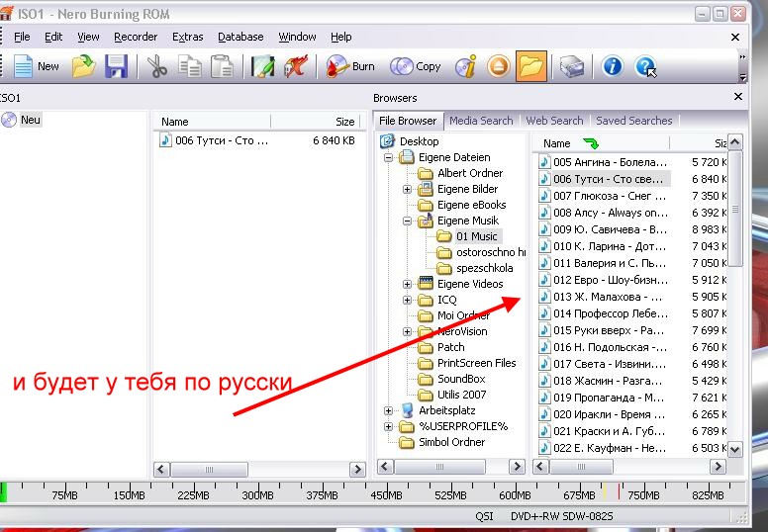Open a compilation with the Open folder icon
The height and width of the screenshot is (532, 768).
point(84,66)
